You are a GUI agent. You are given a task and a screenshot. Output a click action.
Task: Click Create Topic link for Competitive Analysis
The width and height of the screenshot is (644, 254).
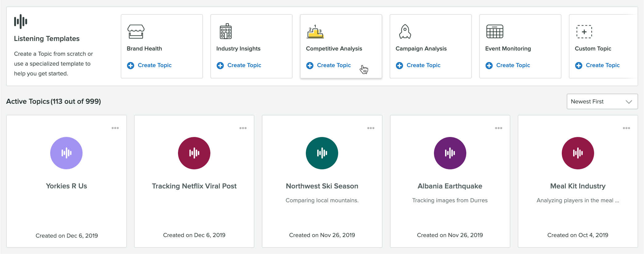click(x=334, y=65)
